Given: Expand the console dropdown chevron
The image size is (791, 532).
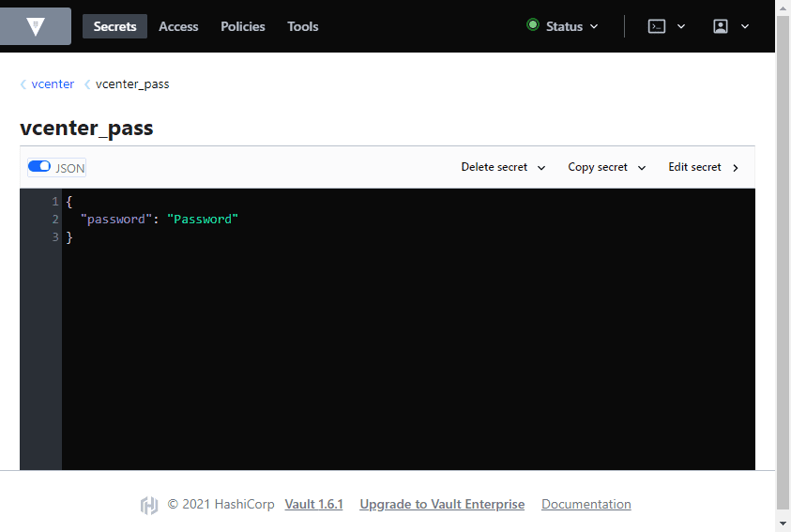Looking at the screenshot, I should point(681,26).
